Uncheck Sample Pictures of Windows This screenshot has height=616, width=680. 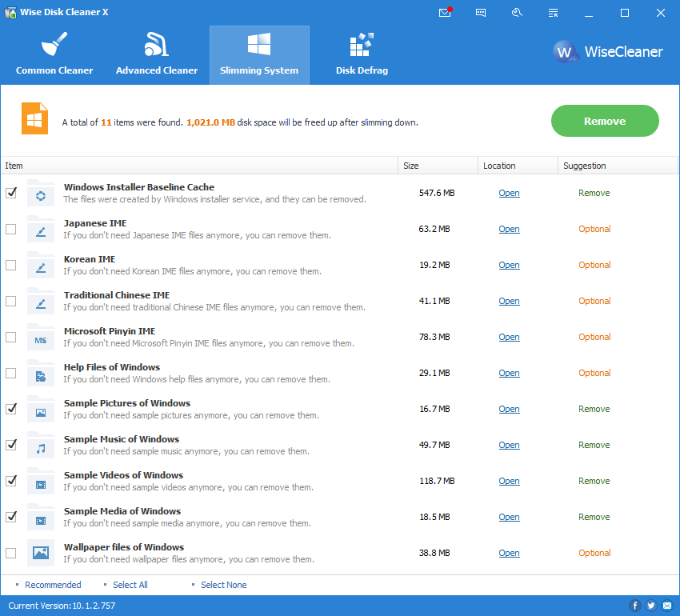coord(11,409)
